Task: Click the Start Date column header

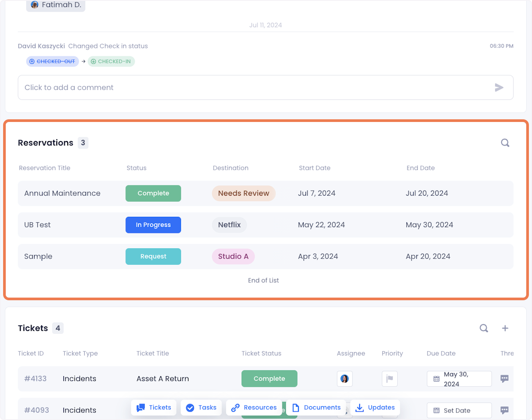Action: point(315,168)
